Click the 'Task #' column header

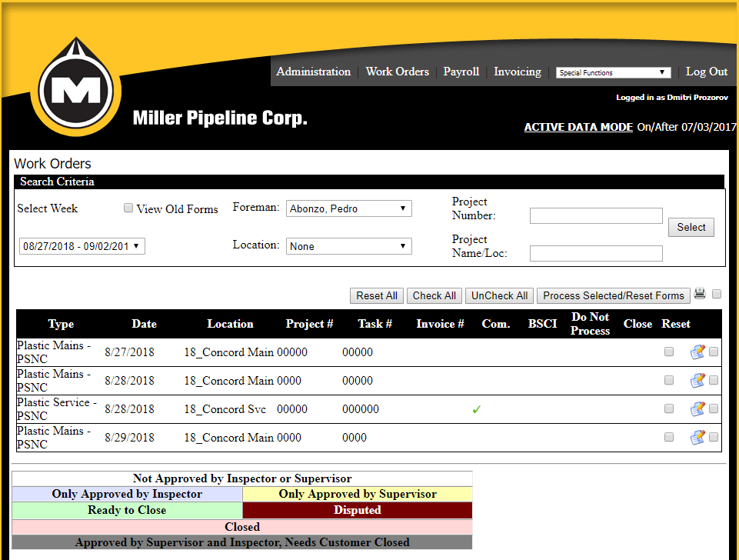click(x=374, y=324)
